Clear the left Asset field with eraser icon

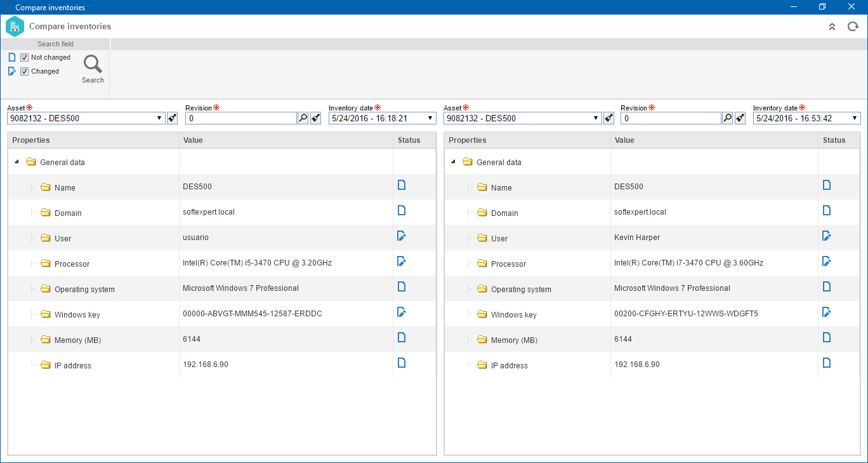pyautogui.click(x=172, y=118)
